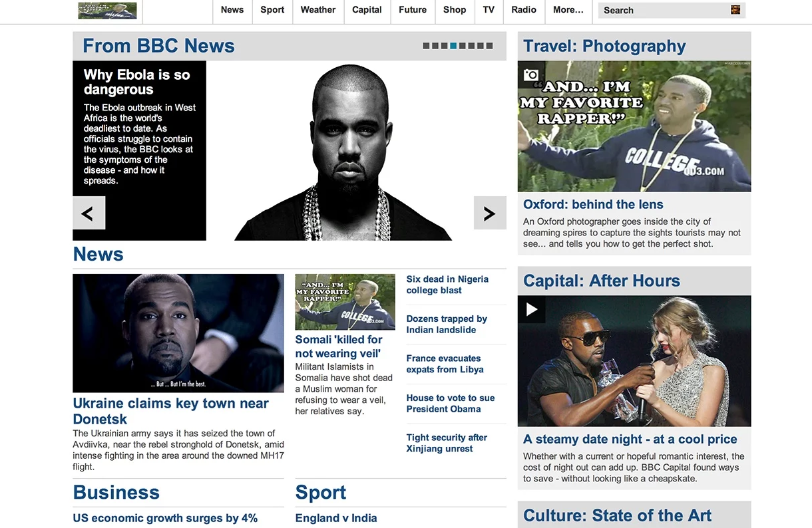This screenshot has height=528, width=812.
Task: Click the Ebola outbreak summary paragraph
Action: click(x=140, y=144)
